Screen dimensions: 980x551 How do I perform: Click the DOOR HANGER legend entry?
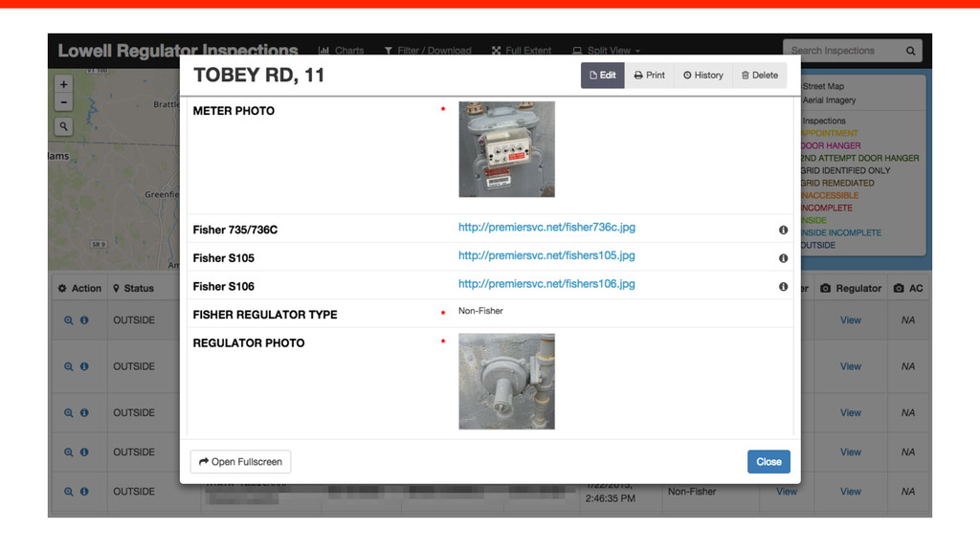click(831, 145)
